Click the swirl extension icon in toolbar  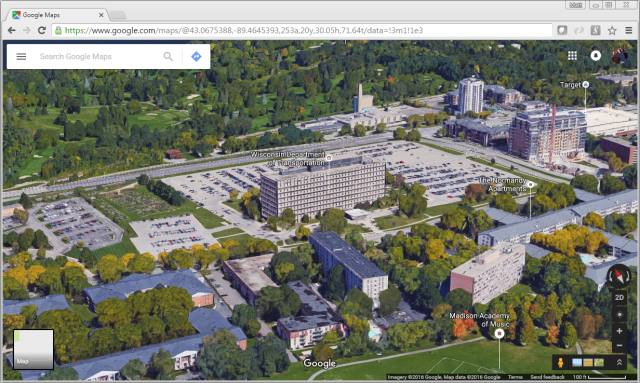579,30
